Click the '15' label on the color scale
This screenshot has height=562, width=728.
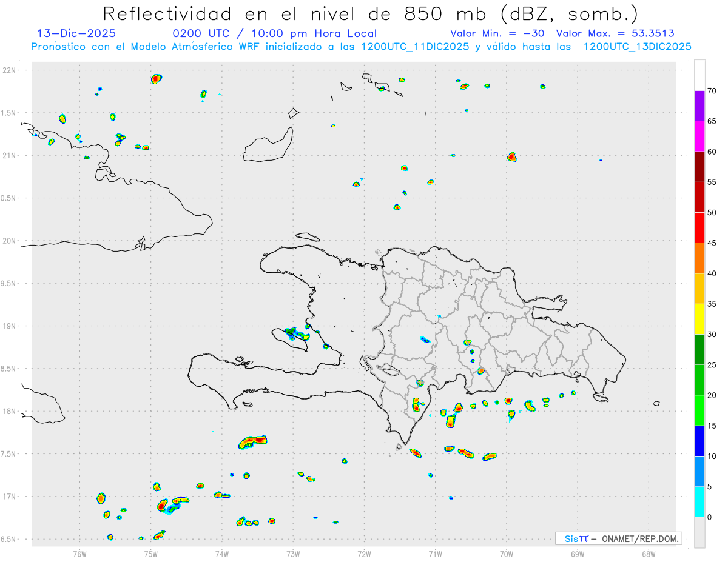pos(712,426)
